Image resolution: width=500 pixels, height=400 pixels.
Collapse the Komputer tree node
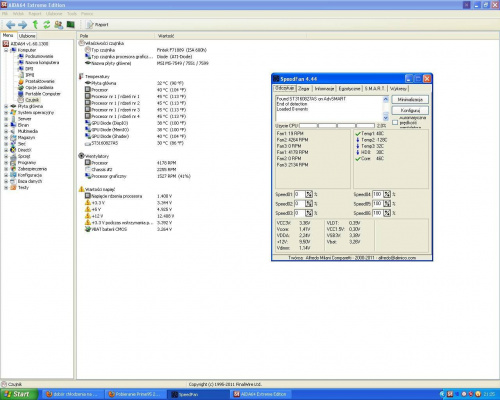click(x=6, y=50)
